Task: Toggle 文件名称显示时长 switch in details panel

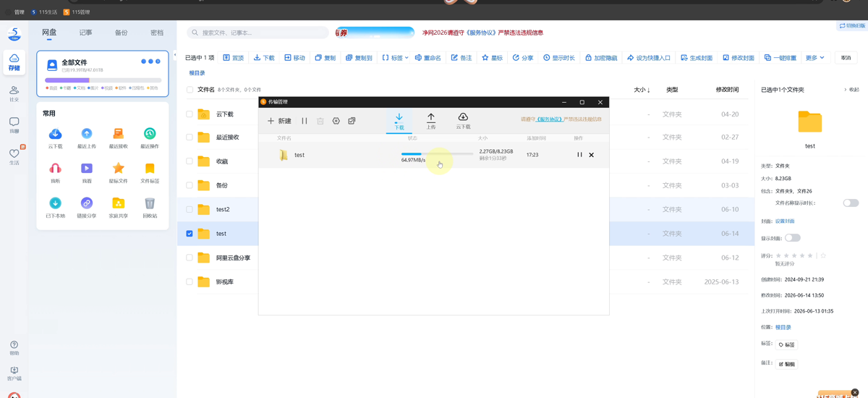Action: [851, 203]
